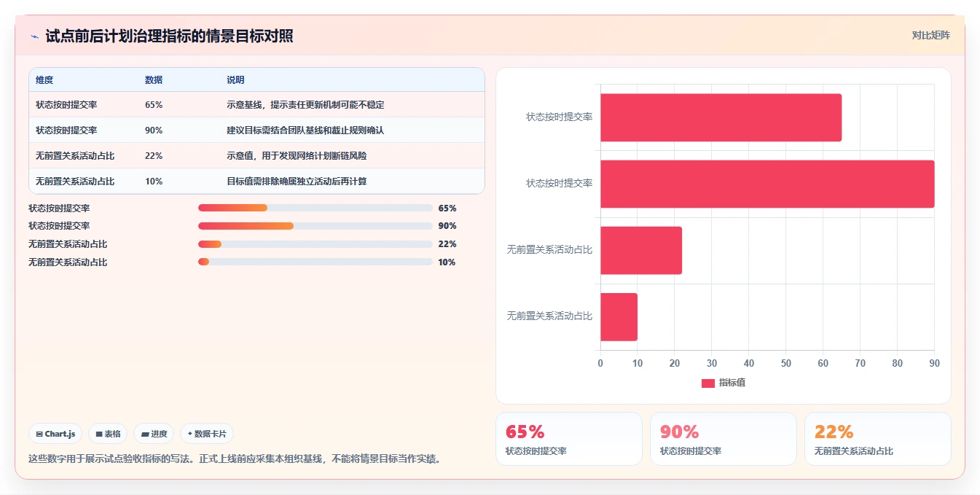980x495 pixels.
Task: Select the 进度 chip
Action: (x=154, y=434)
